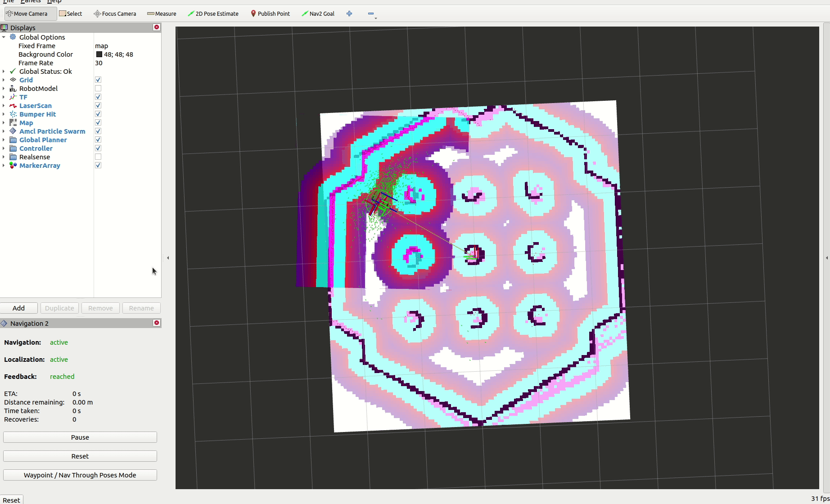Activate the Select tool
Screen dimensions: 830x504
click(x=71, y=13)
